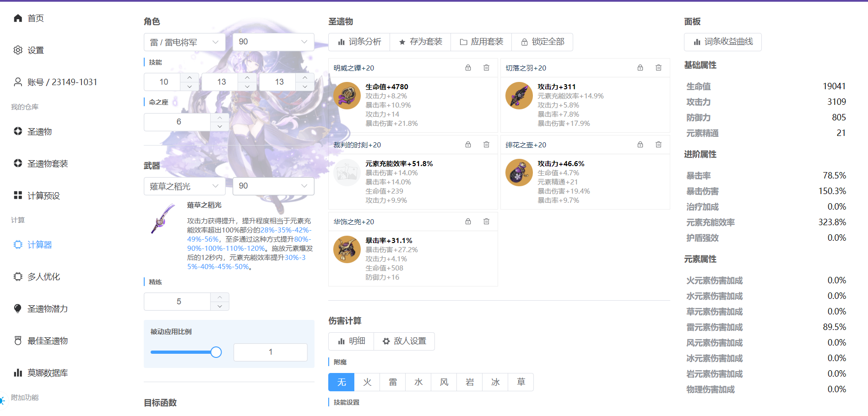Viewport: 868px width, 416px height.
Task: Click the 薙草之稻光 weapon image
Action: click(x=163, y=219)
